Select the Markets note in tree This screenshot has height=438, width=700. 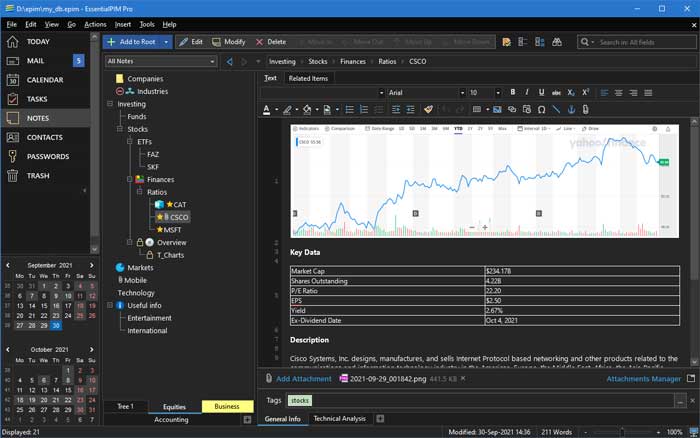140,267
